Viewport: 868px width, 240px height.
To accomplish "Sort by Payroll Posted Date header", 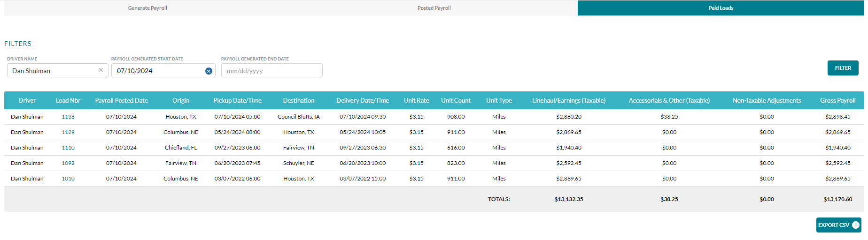I will pyautogui.click(x=121, y=100).
